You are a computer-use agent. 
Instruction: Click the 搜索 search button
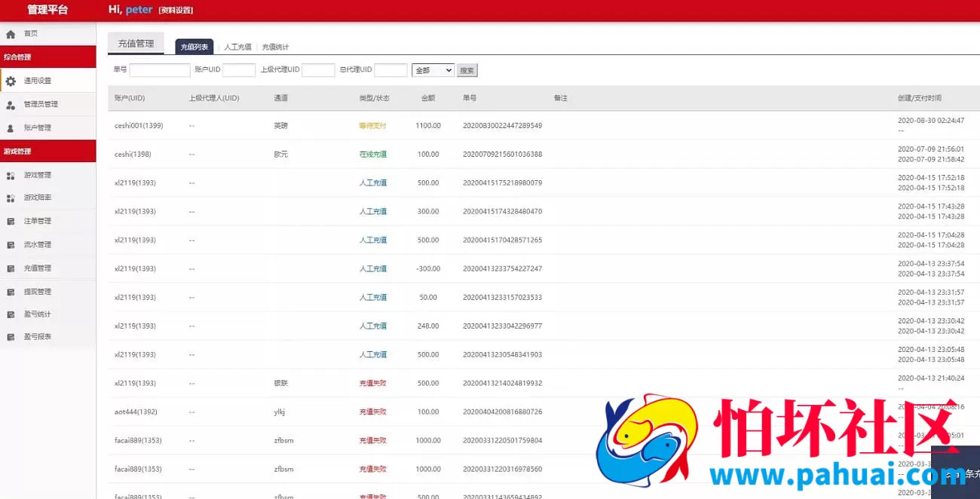pyautogui.click(x=467, y=69)
